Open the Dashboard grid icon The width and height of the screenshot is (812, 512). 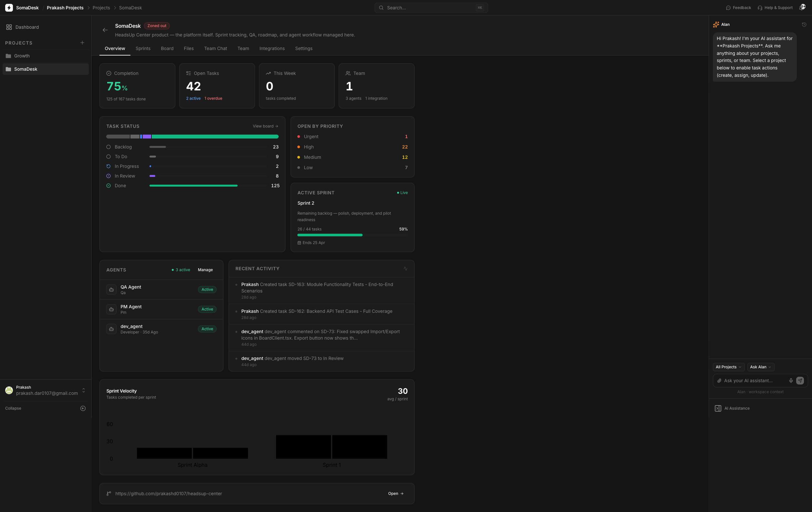9,27
